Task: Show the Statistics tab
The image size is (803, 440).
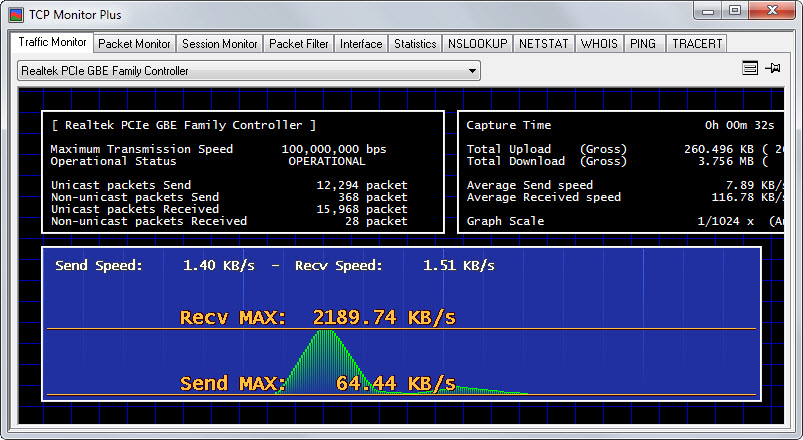Action: click(x=415, y=44)
